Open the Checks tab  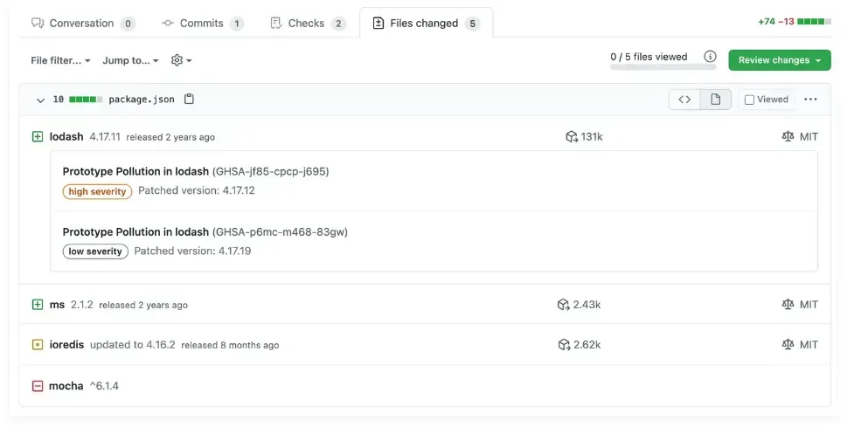click(308, 24)
